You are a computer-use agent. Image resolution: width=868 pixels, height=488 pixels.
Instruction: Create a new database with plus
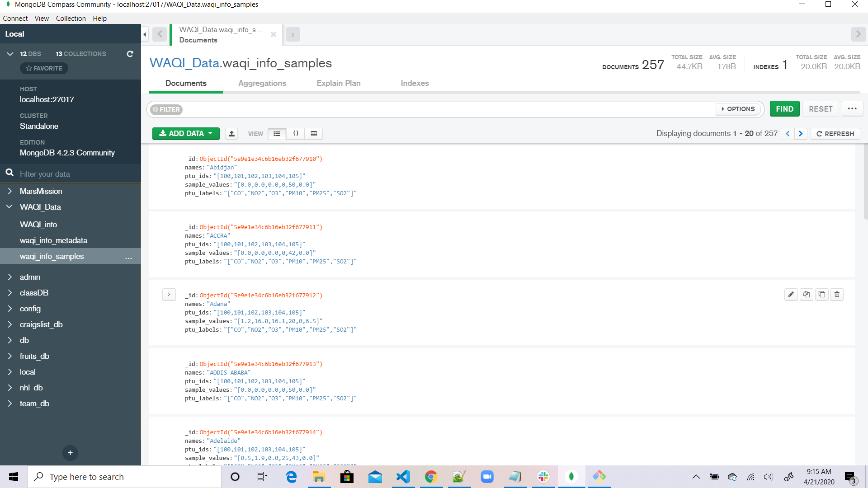click(x=70, y=453)
